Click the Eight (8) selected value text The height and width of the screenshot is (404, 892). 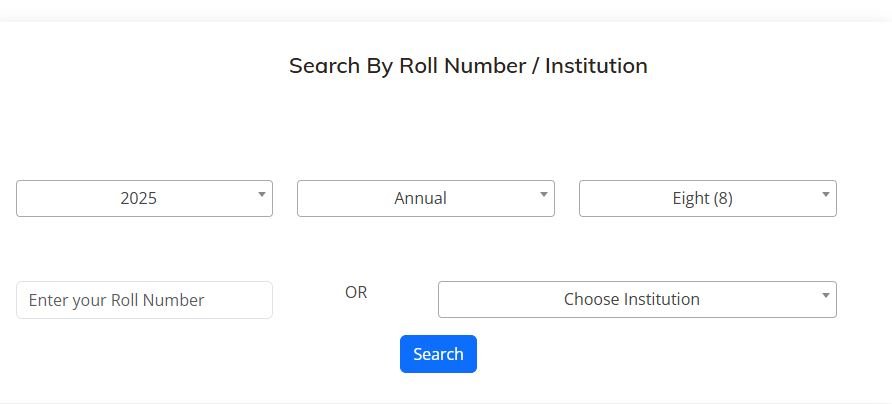[x=702, y=198]
